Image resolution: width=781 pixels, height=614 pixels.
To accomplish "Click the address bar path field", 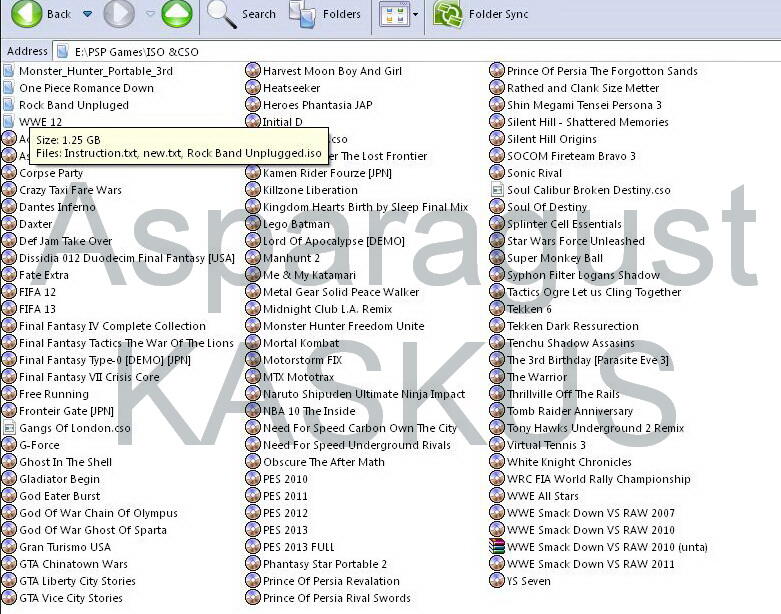I will point(416,51).
